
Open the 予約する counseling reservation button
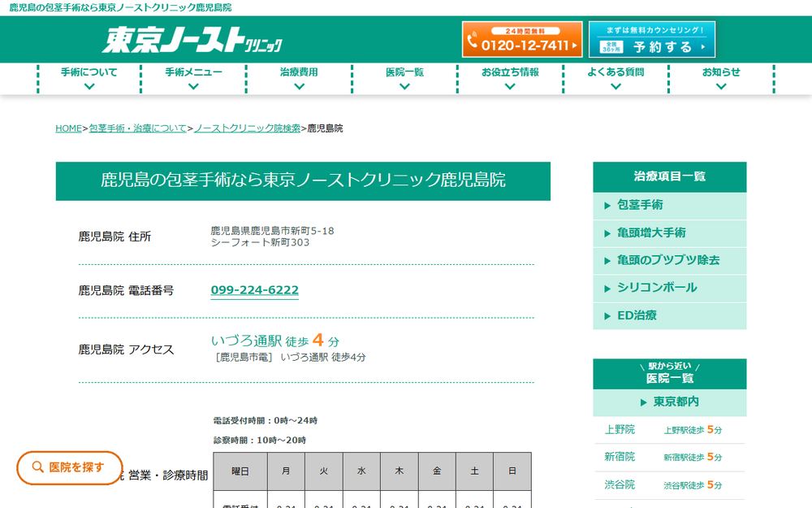652,39
